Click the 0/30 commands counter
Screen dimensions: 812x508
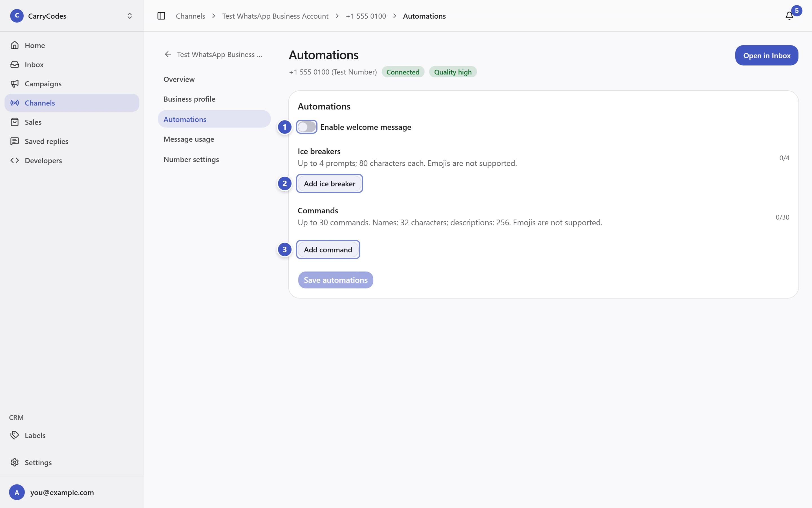[782, 217]
